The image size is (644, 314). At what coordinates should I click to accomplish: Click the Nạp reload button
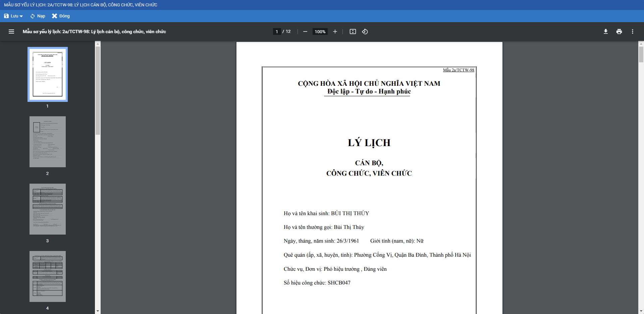(x=38, y=16)
